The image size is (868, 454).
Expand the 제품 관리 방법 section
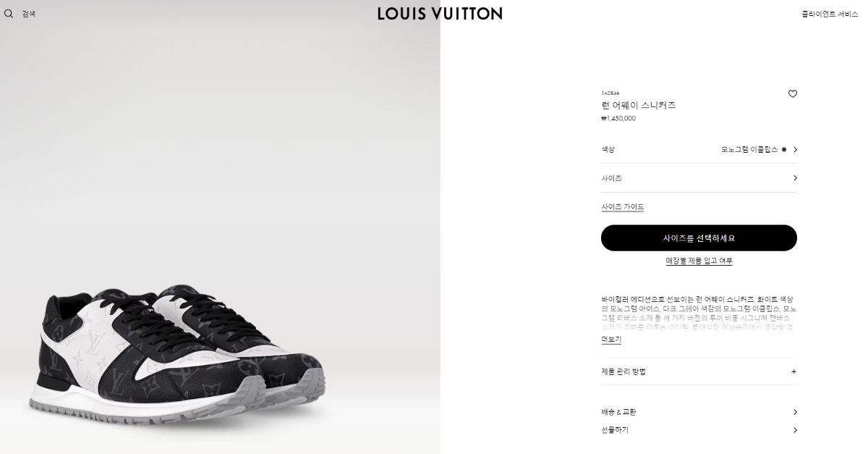point(699,371)
